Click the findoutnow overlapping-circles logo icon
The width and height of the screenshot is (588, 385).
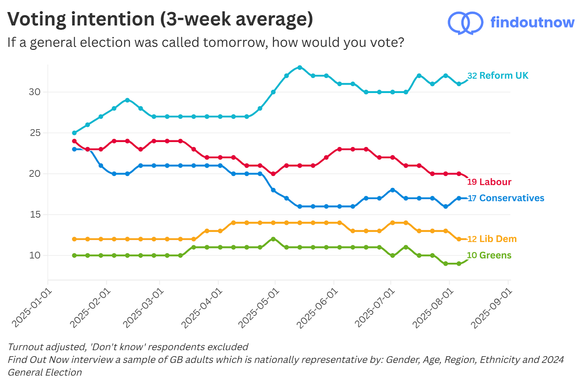tap(465, 23)
